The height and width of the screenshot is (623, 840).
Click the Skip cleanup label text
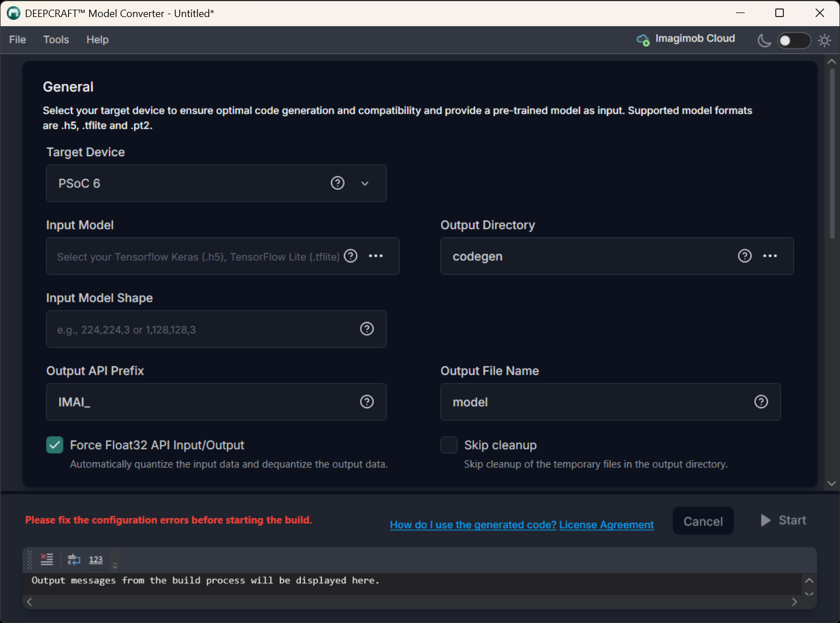(501, 445)
